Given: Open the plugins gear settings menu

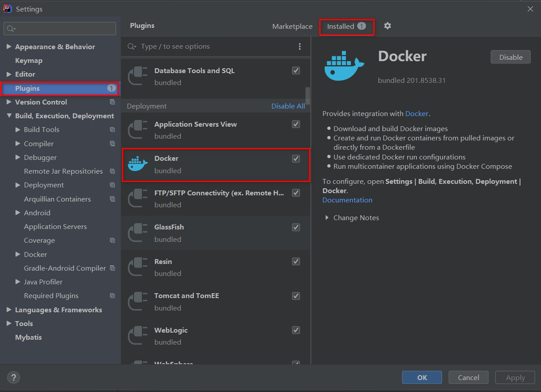Looking at the screenshot, I should click(388, 26).
